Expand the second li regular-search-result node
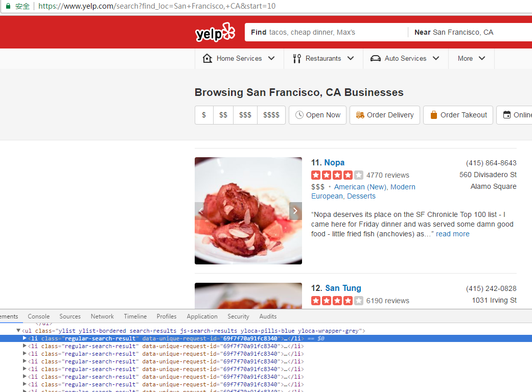Image resolution: width=532 pixels, height=392 pixels. [x=25, y=346]
